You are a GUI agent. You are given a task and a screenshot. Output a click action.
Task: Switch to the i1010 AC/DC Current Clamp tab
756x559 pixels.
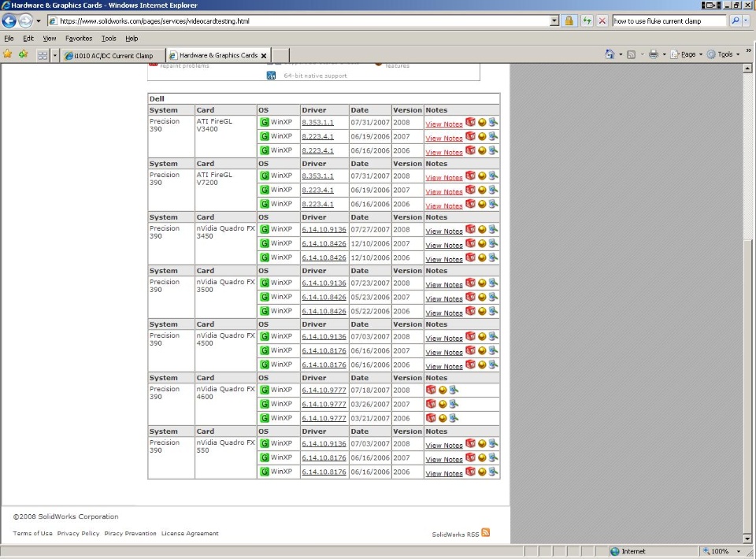tap(113, 55)
